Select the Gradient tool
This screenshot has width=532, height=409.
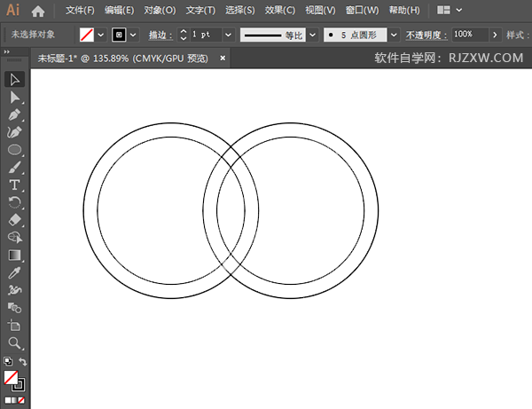pyautogui.click(x=14, y=256)
